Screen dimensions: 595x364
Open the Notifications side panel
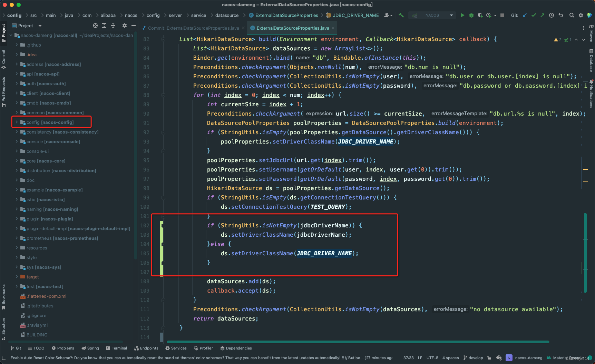[x=591, y=94]
